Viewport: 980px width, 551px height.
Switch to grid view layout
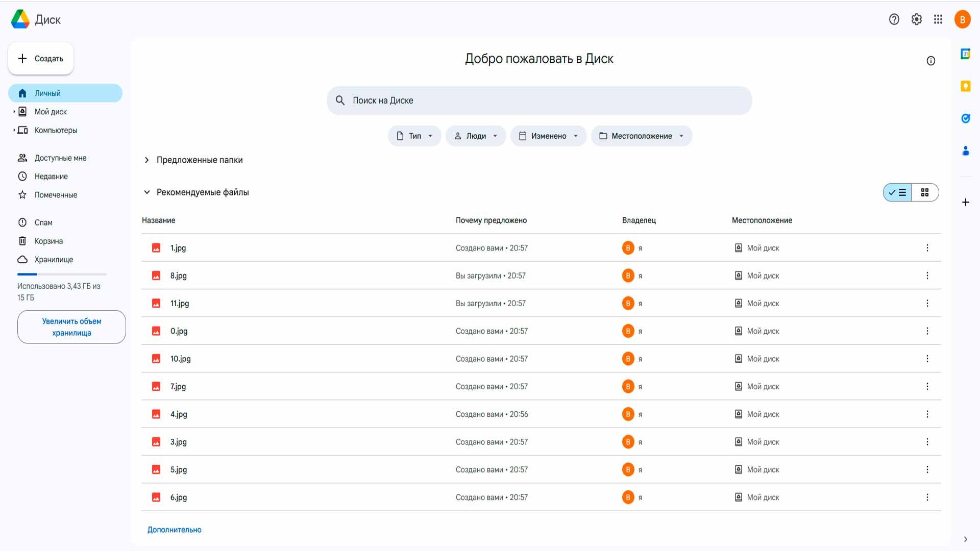(925, 192)
